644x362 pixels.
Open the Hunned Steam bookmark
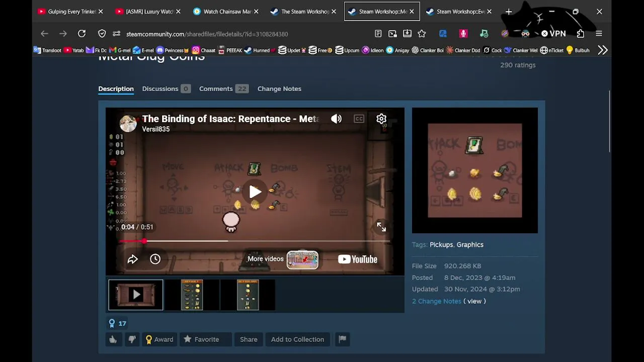pos(261,50)
